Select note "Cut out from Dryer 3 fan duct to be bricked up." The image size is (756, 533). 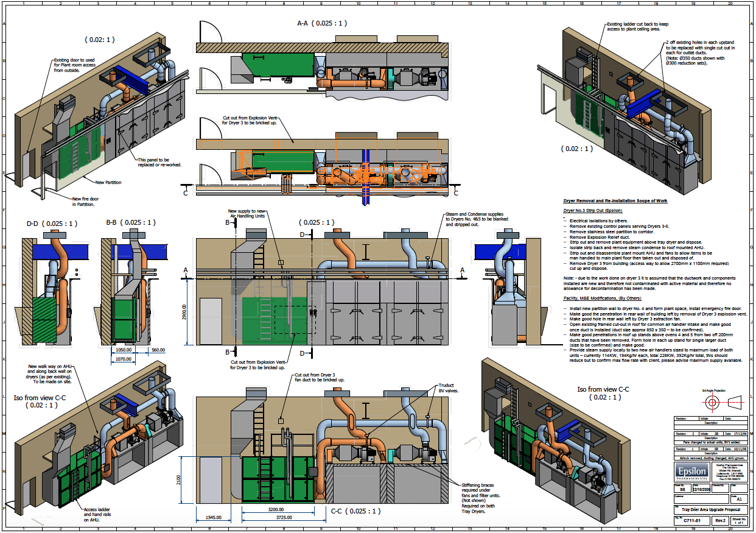coord(320,378)
